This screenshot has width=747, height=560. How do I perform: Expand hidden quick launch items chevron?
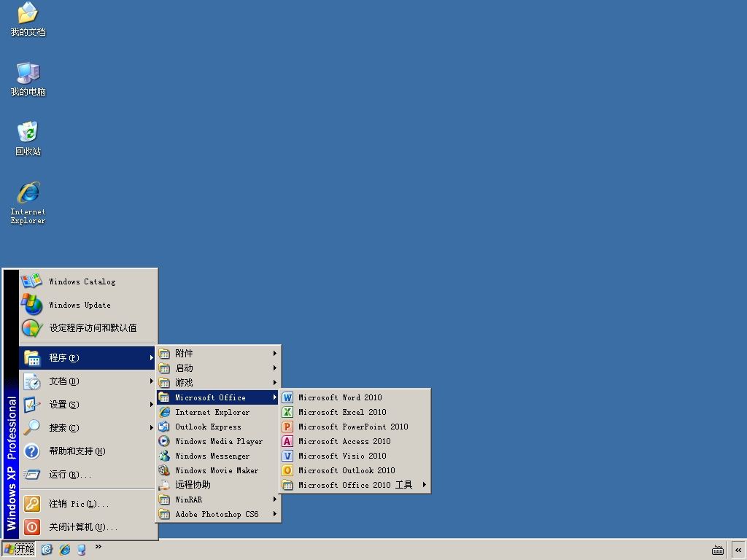pyautogui.click(x=98, y=547)
